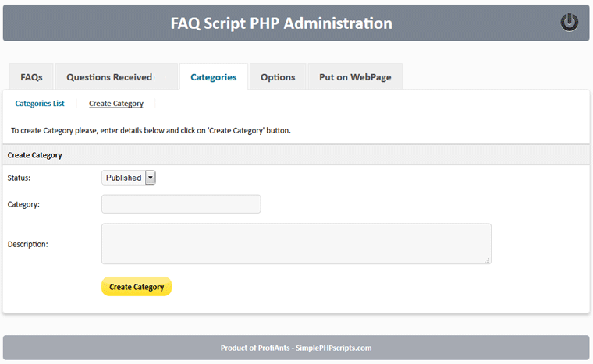Viewport: 593px width, 364px height.
Task: Click the 'FAQ Script PHP Administration' title
Action: click(282, 23)
